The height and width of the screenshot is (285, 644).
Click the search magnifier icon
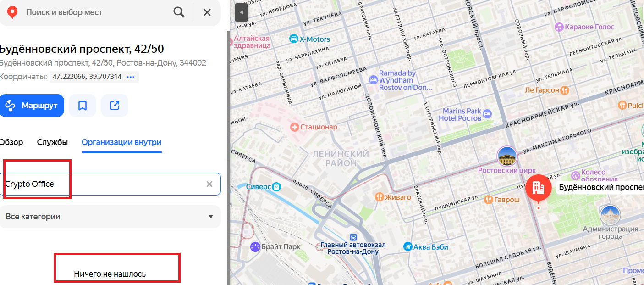coord(179,12)
